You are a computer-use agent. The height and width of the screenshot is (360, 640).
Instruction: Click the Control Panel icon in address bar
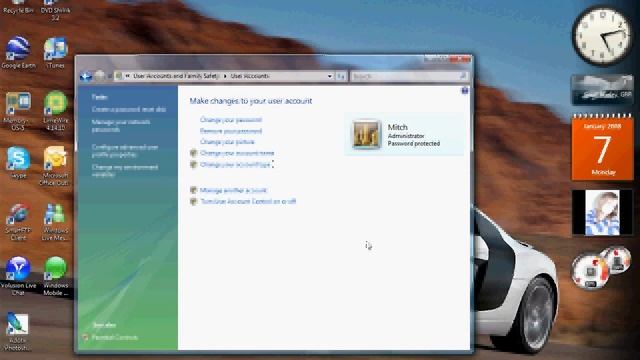coord(118,76)
